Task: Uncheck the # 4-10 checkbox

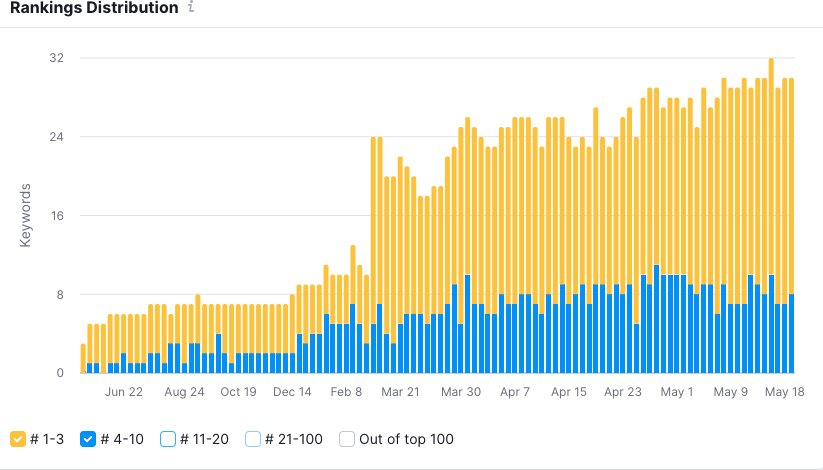Action: 88,439
